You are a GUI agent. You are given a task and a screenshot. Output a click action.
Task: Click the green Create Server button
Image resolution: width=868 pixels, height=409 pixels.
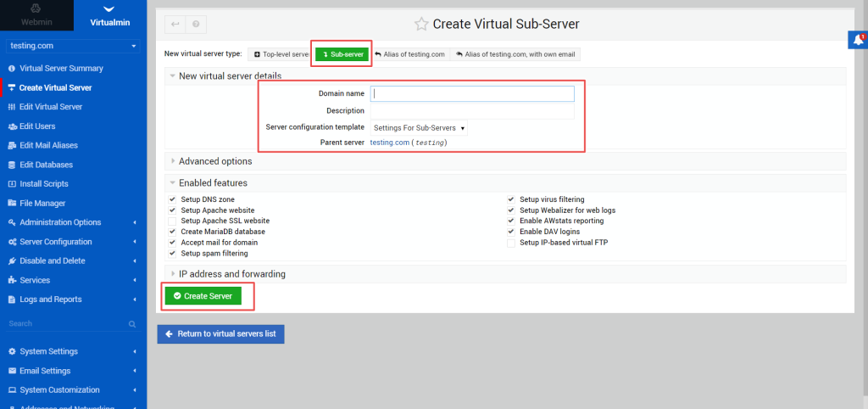203,296
